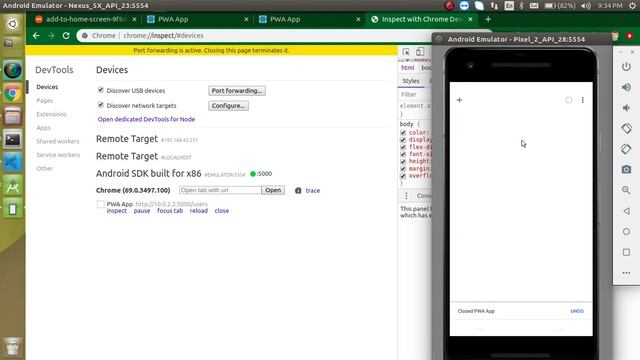Uncheck the overflow style property checkbox
The width and height of the screenshot is (640, 360).
point(403,176)
